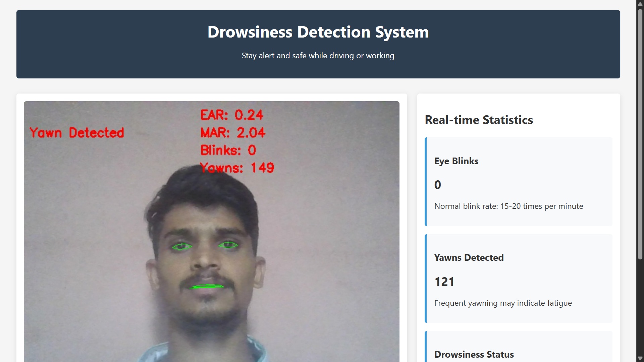Click the Eye Blinks count of 0
Viewport: 644px width, 362px height.
pyautogui.click(x=437, y=185)
